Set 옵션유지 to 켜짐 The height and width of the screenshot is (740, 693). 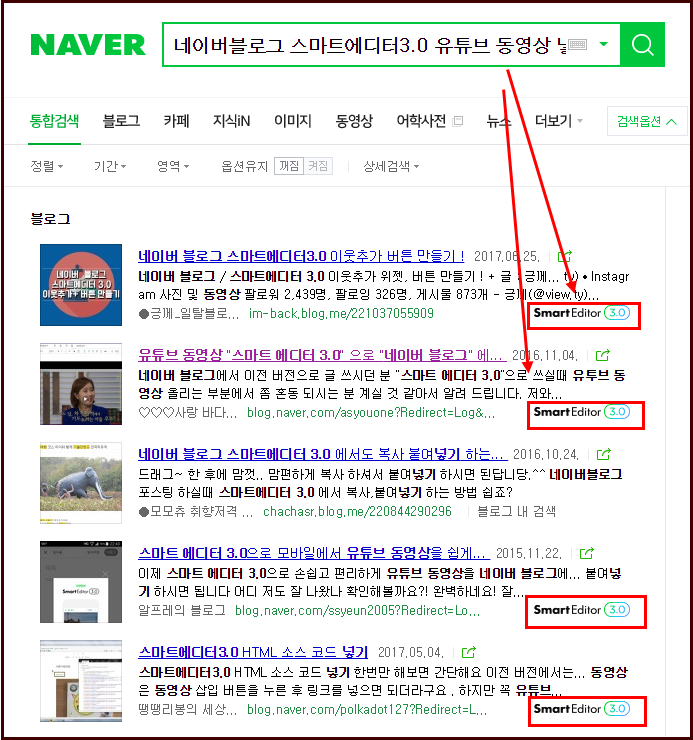318,166
